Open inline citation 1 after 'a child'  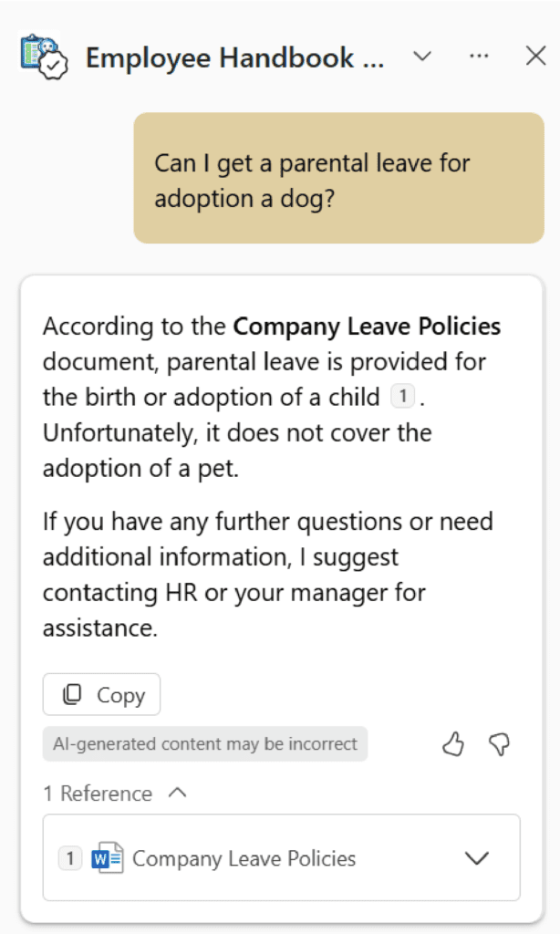tap(403, 396)
